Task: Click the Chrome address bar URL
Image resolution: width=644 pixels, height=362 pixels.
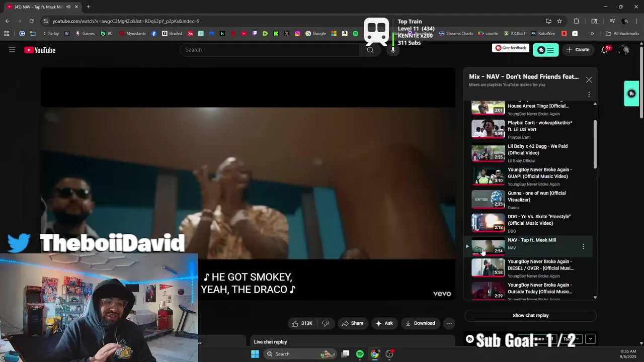Action: click(x=126, y=21)
